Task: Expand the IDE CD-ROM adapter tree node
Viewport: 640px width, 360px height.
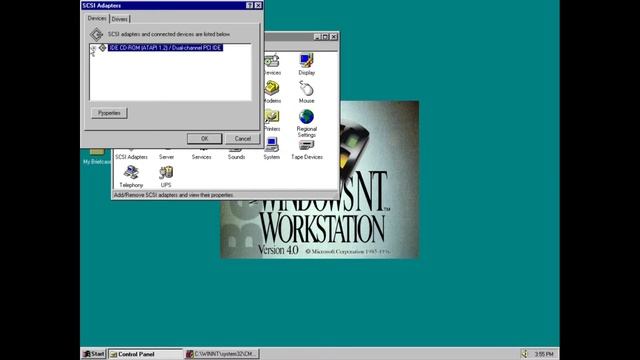Action: (x=93, y=48)
